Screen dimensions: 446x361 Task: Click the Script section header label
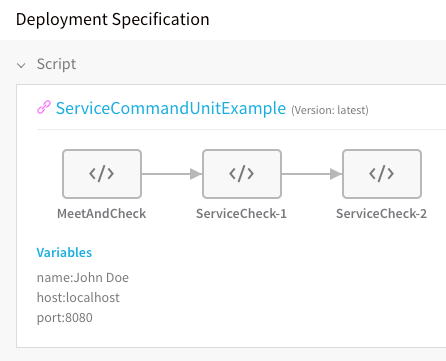coord(56,64)
